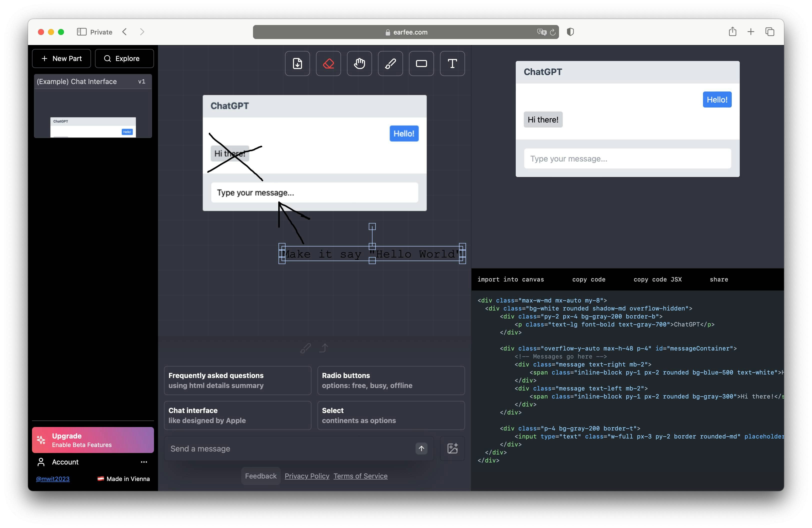Click 'copy code JSX' option
This screenshot has width=812, height=528.
click(657, 279)
